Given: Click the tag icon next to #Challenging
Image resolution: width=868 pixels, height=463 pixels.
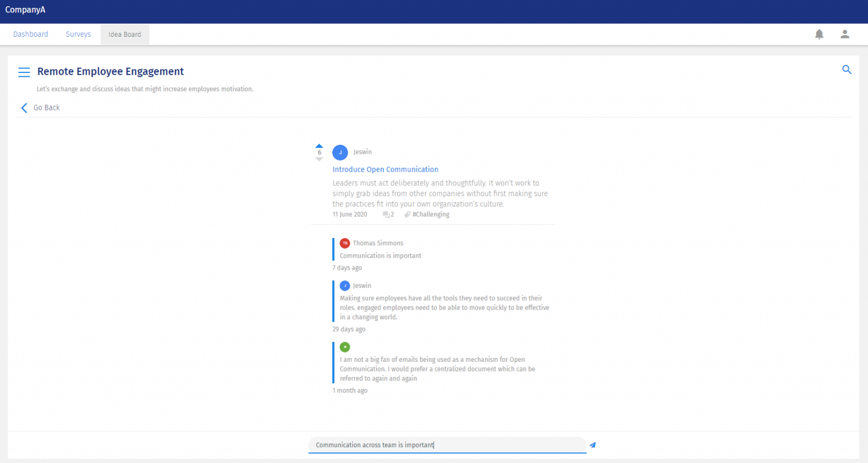Looking at the screenshot, I should point(407,215).
